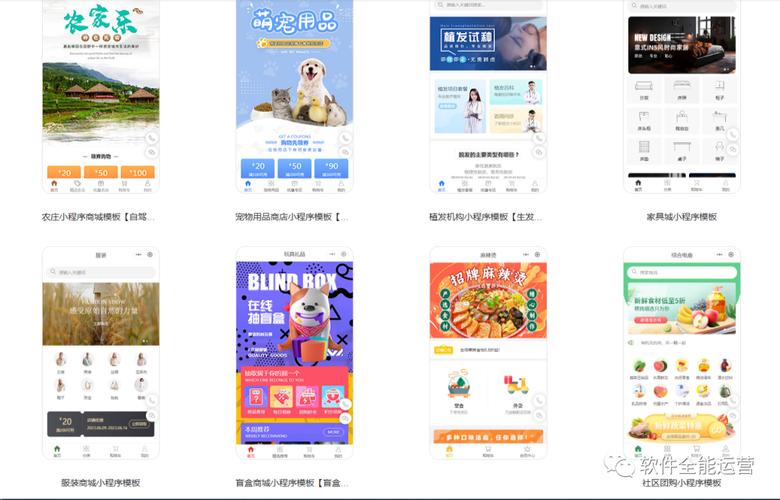780x500 pixels.
Task: Click the phone icon on furniture template
Action: point(733,134)
